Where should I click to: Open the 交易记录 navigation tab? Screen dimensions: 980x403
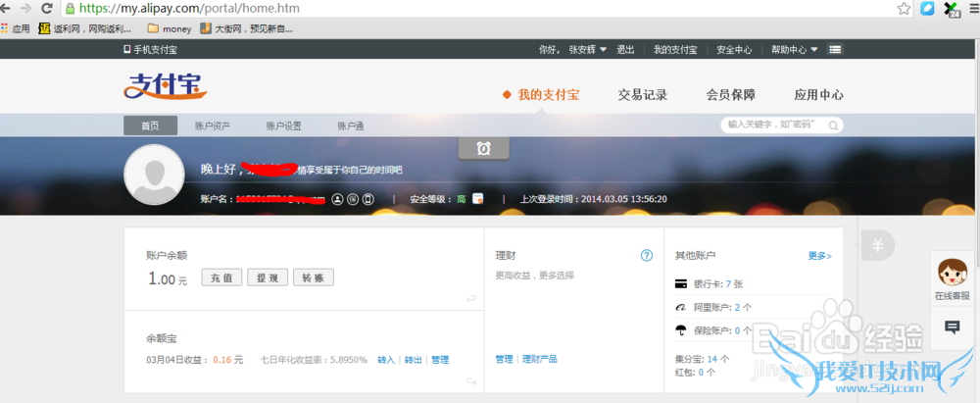click(x=643, y=94)
